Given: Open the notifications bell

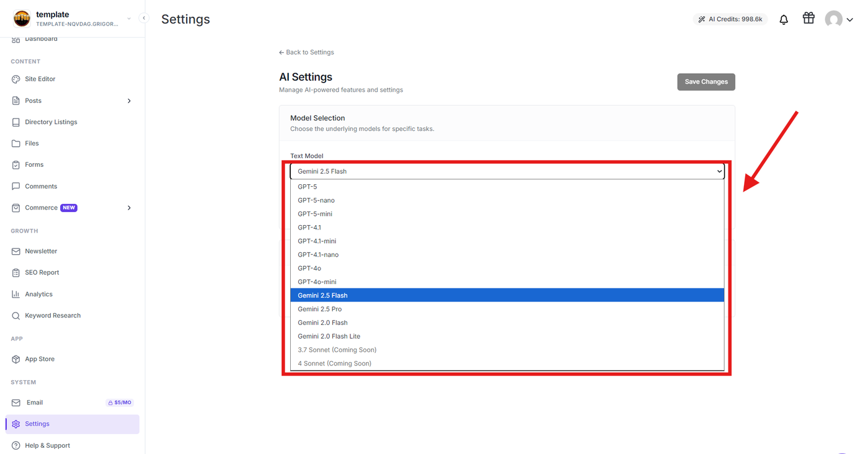Looking at the screenshot, I should coord(784,19).
